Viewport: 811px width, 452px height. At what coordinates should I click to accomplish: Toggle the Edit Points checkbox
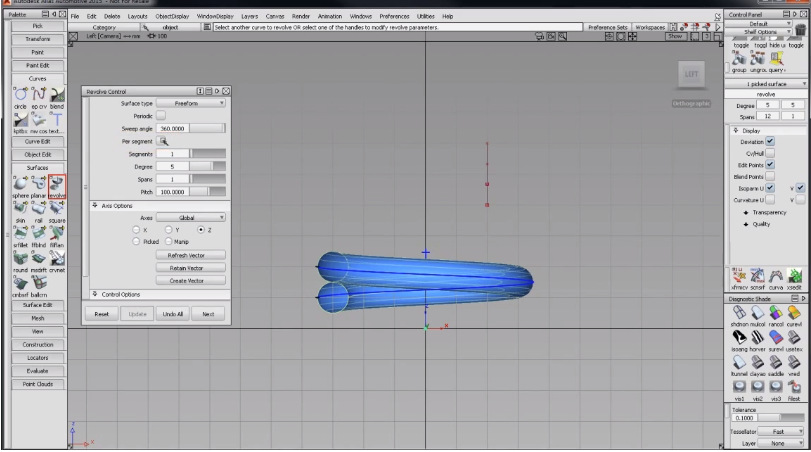(x=770, y=164)
